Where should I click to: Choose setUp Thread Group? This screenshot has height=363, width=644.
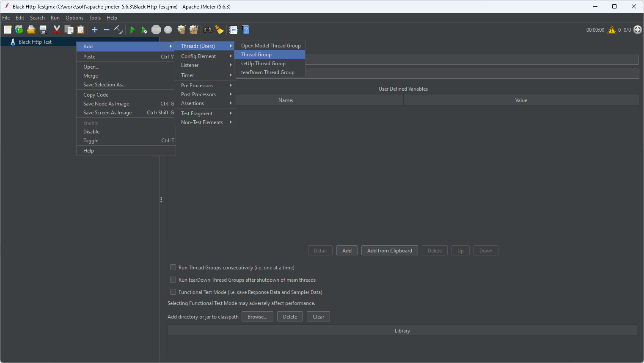tap(270, 63)
